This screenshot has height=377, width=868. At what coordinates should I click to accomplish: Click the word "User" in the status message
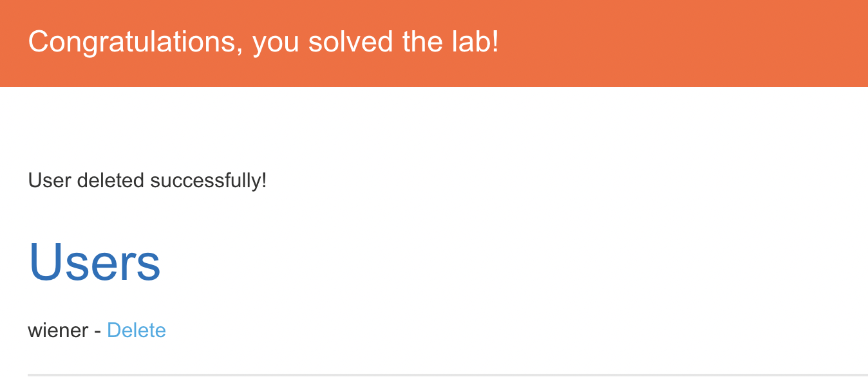(x=50, y=181)
